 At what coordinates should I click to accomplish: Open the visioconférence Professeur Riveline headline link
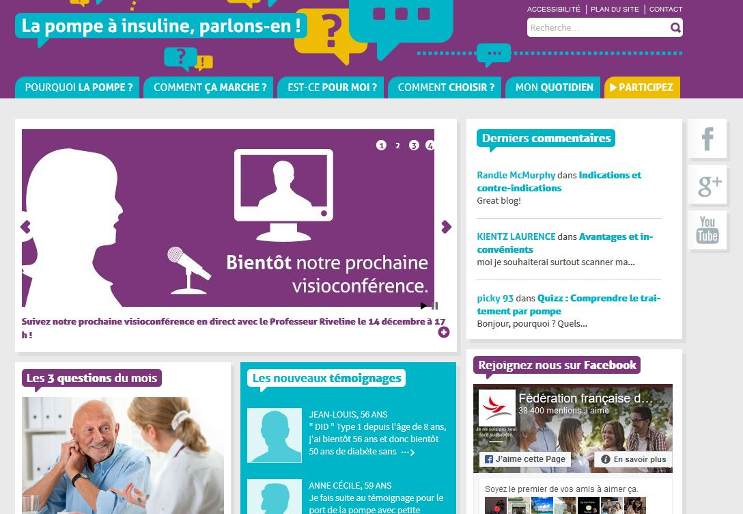[234, 328]
